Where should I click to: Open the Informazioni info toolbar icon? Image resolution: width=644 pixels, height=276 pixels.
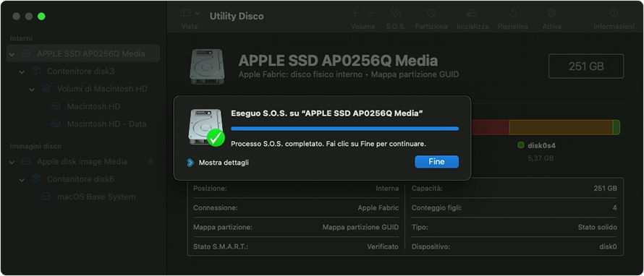coord(614,13)
